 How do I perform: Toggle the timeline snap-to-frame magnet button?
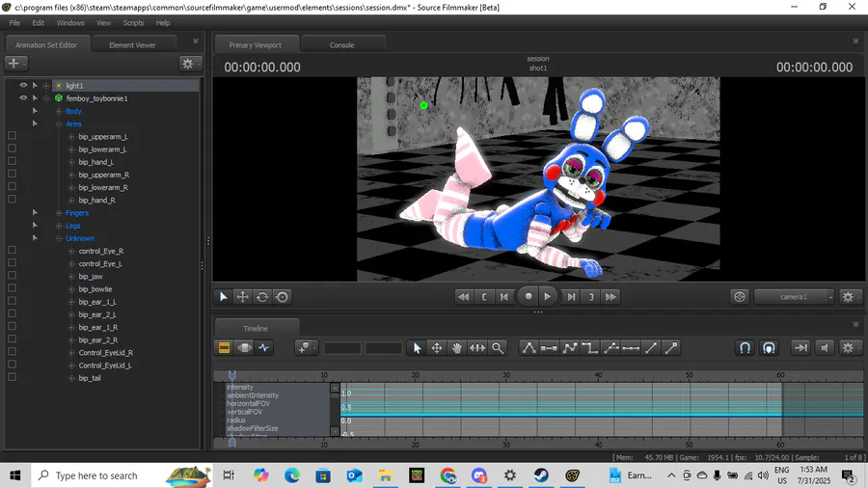tap(769, 347)
